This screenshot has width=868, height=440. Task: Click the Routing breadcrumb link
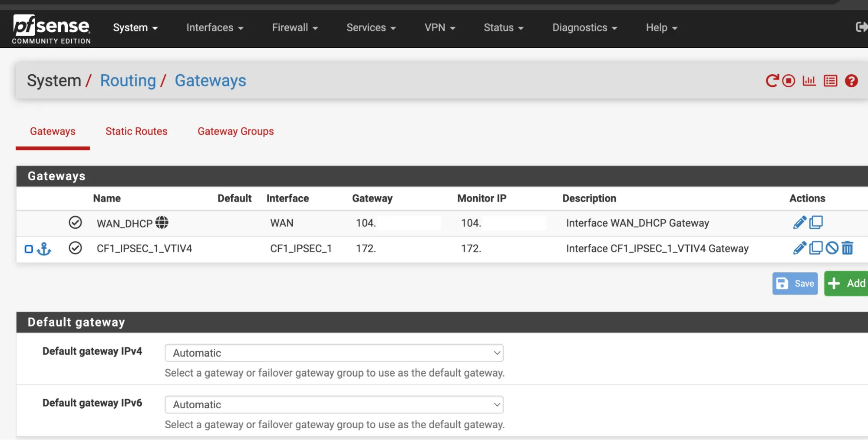[128, 80]
